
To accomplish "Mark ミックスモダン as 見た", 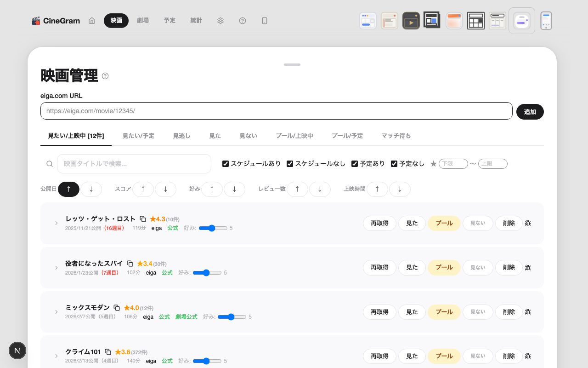I will point(412,312).
